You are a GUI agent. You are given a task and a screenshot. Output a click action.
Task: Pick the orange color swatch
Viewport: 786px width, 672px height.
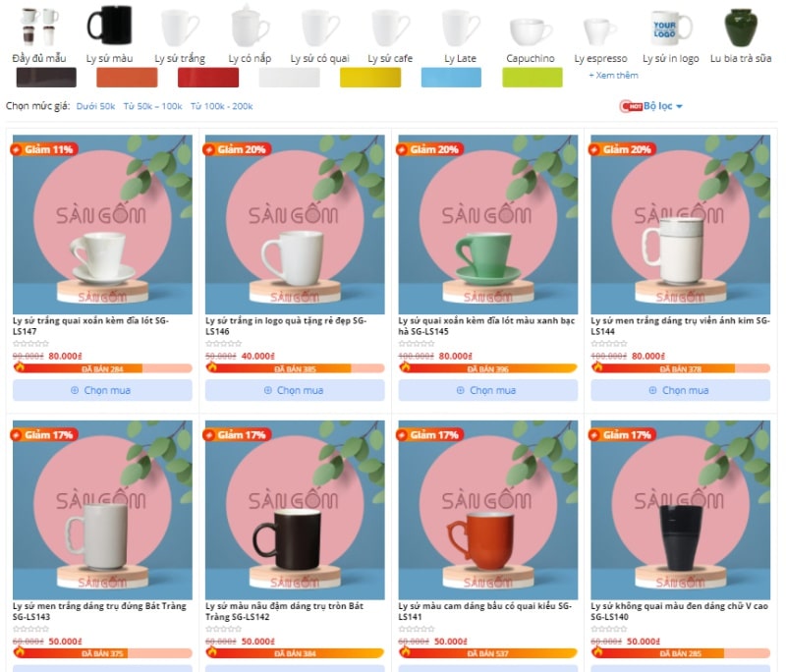pos(127,78)
